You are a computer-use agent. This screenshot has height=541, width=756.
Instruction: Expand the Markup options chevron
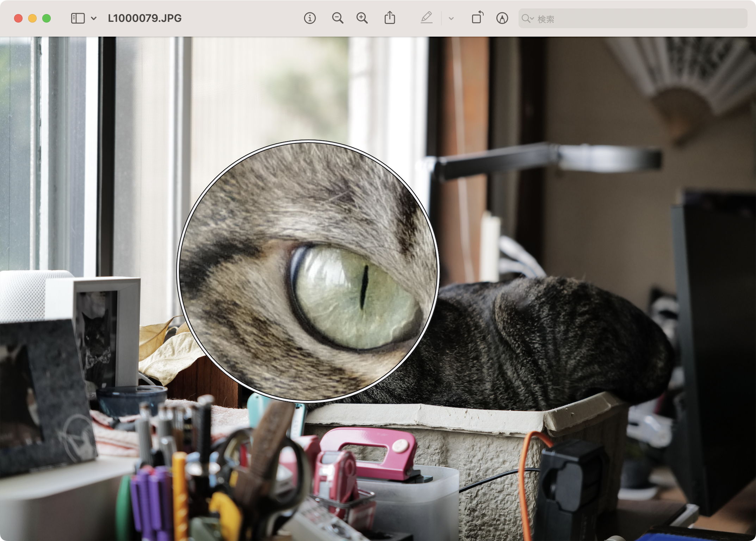point(451,19)
